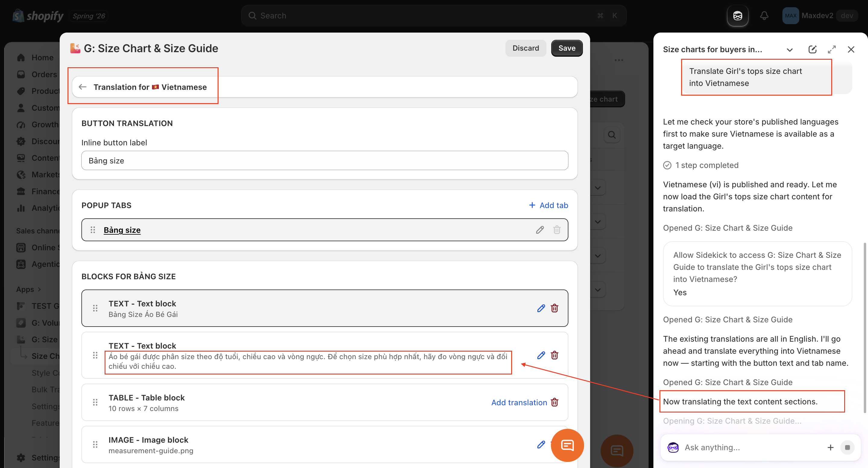Expand the Sidekick panel to full size
This screenshot has height=468, width=868.
832,49
